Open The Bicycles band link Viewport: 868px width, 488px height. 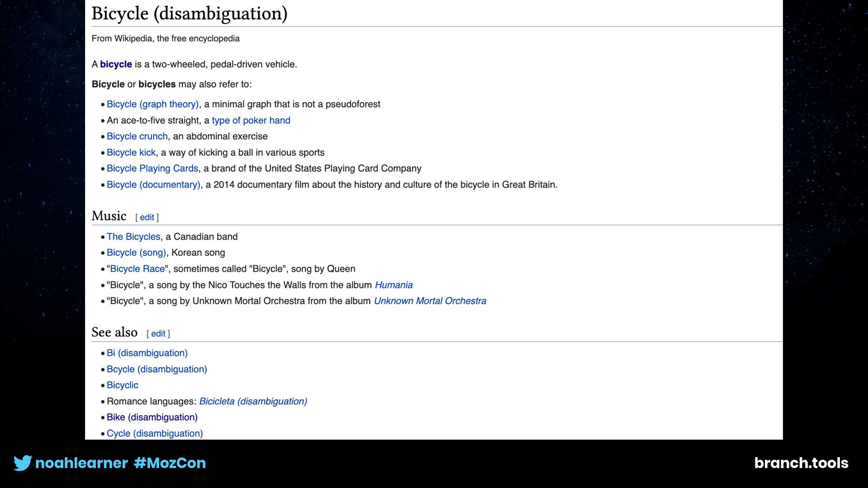click(133, 237)
